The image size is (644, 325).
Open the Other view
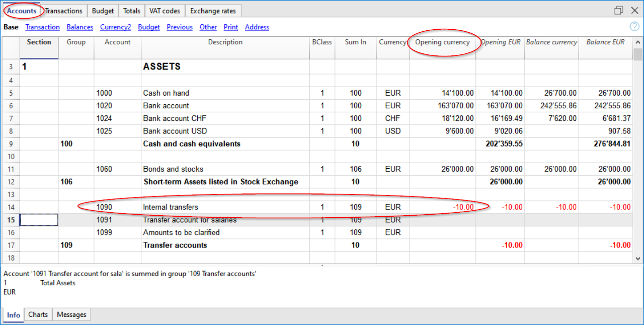pos(208,27)
